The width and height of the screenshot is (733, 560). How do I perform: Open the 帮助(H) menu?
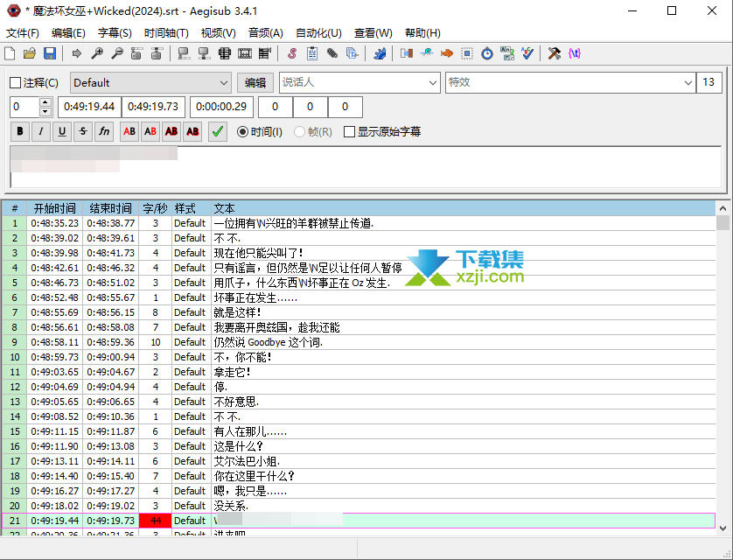(x=422, y=33)
